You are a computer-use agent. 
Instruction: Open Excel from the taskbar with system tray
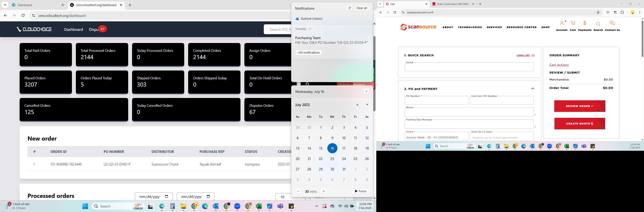[259, 206]
